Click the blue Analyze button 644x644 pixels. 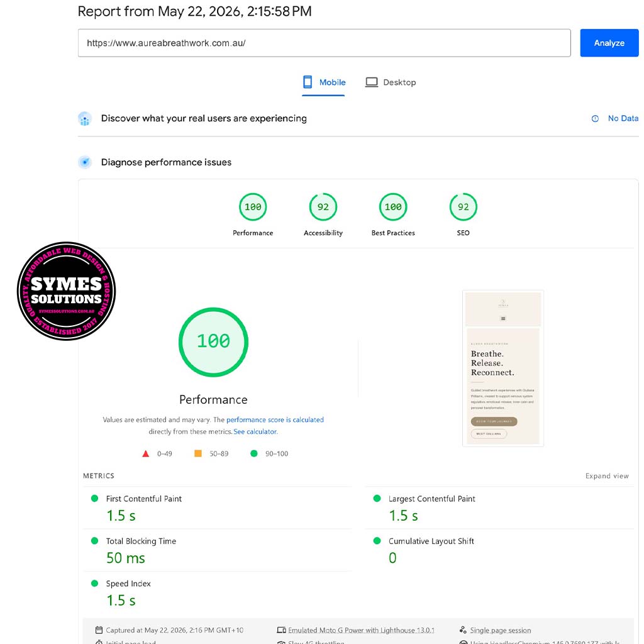(609, 43)
